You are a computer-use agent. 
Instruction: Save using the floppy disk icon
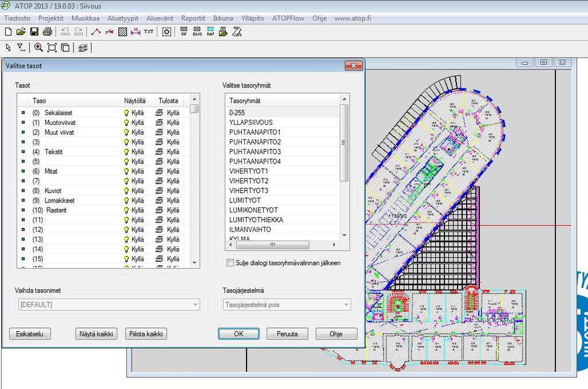(34, 32)
